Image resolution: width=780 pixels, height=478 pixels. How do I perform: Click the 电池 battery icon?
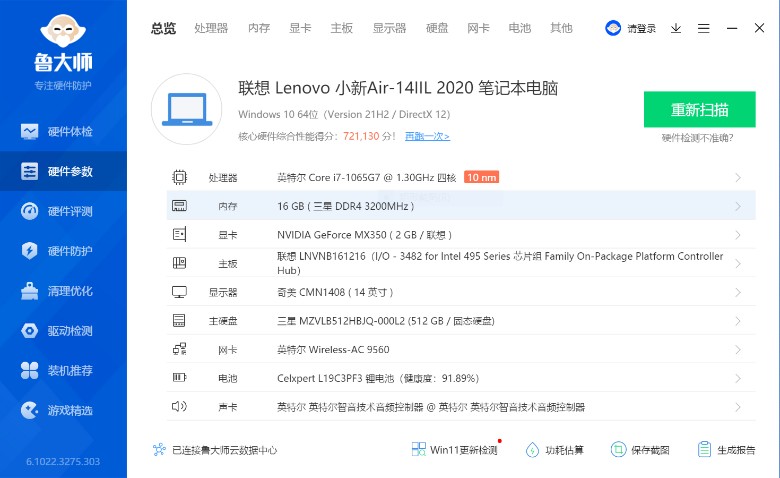point(180,378)
